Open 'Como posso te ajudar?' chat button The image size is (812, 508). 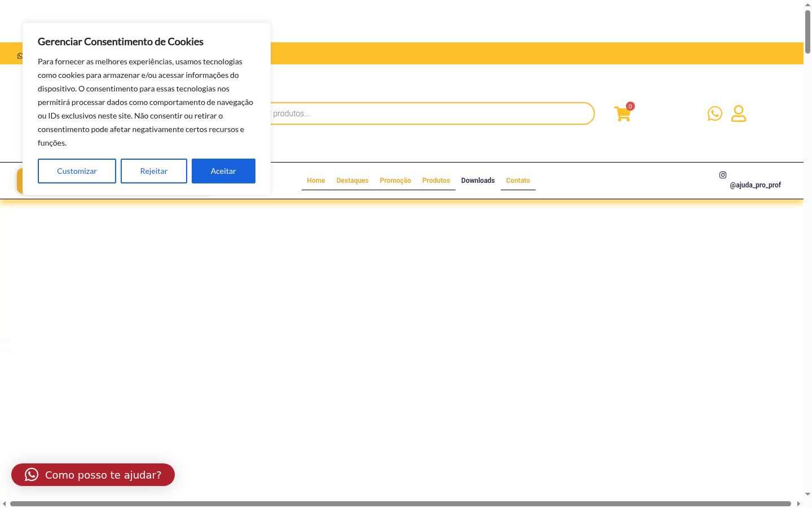[x=93, y=475]
